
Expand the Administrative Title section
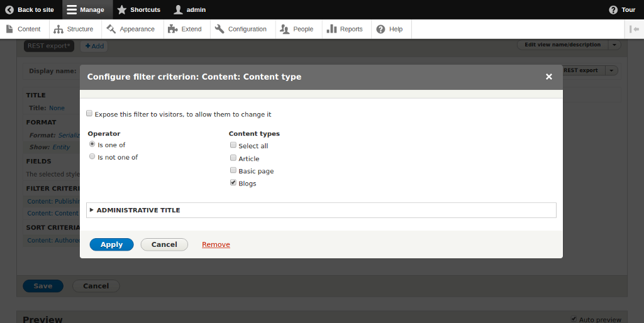[x=138, y=210]
